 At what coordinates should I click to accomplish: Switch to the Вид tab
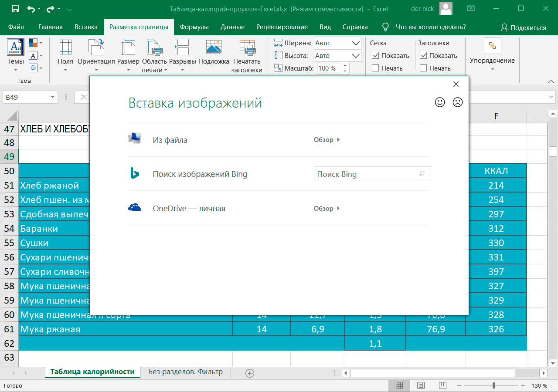pos(325,27)
